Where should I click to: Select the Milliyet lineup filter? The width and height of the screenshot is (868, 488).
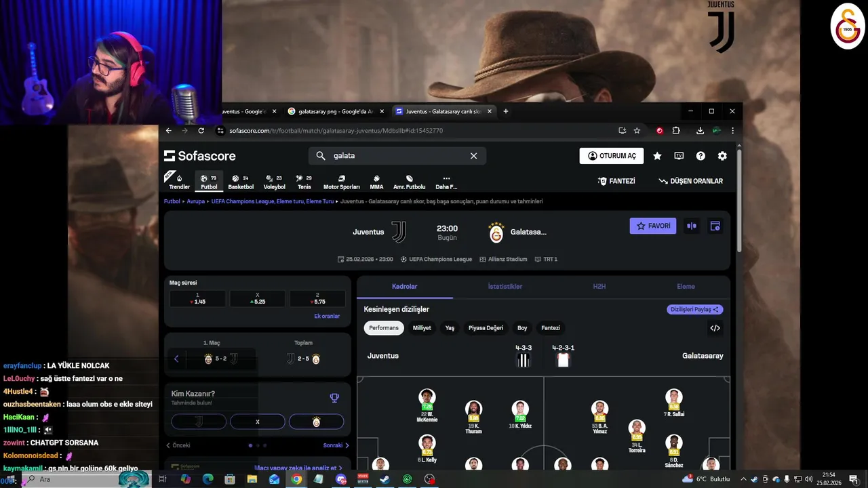(422, 328)
